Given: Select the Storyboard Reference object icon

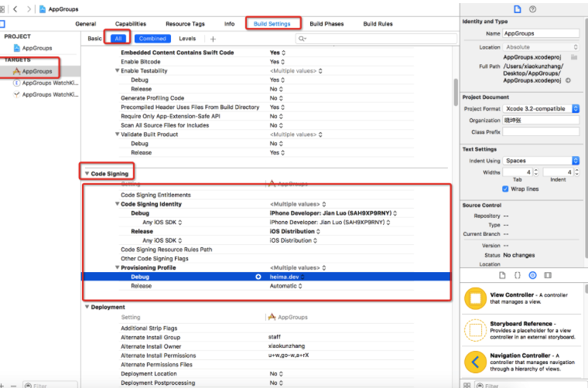Looking at the screenshot, I should point(475,330).
